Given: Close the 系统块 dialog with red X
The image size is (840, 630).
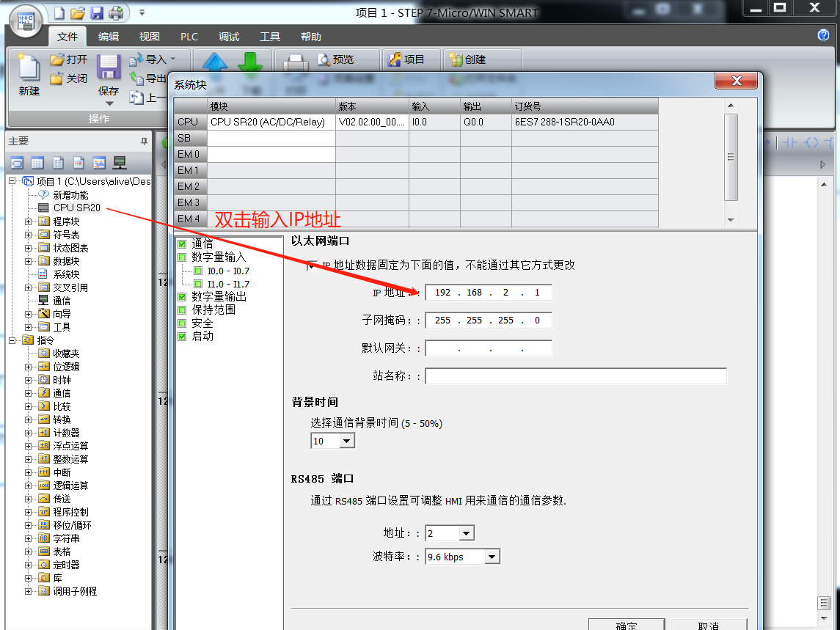Looking at the screenshot, I should coord(736,81).
